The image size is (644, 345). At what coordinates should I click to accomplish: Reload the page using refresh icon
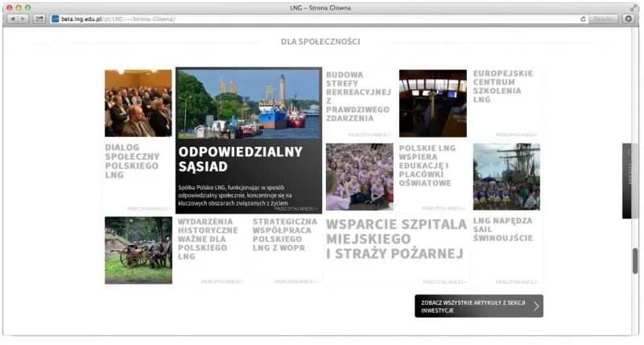pos(583,19)
